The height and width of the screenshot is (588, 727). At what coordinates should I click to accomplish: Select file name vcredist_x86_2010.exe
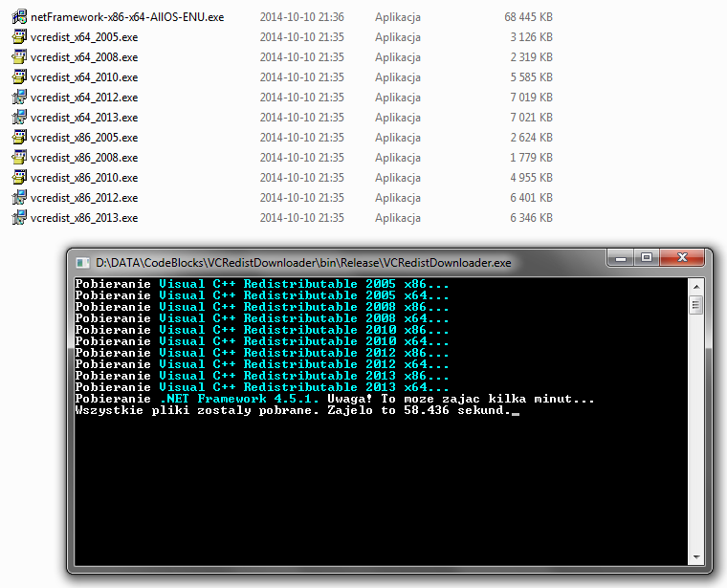point(84,178)
